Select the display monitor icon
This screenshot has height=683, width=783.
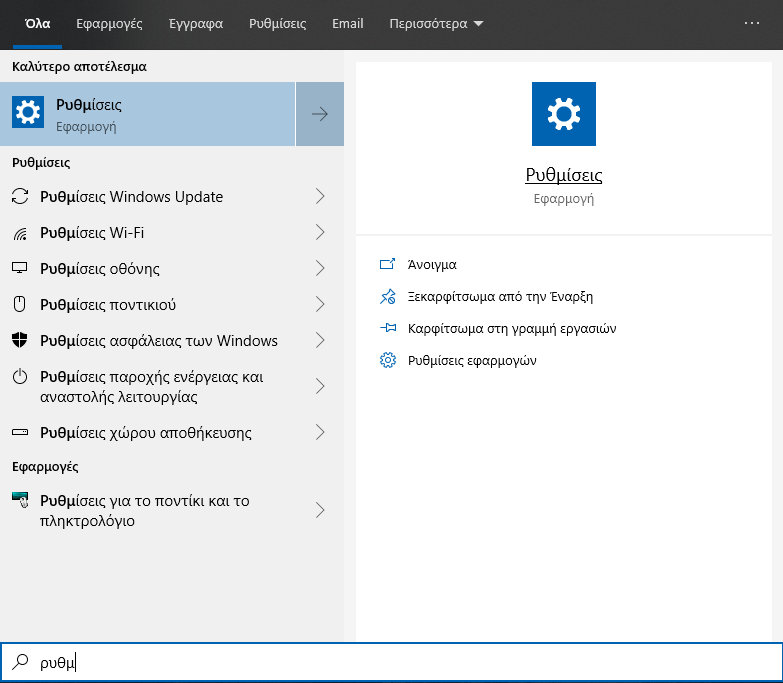point(19,268)
